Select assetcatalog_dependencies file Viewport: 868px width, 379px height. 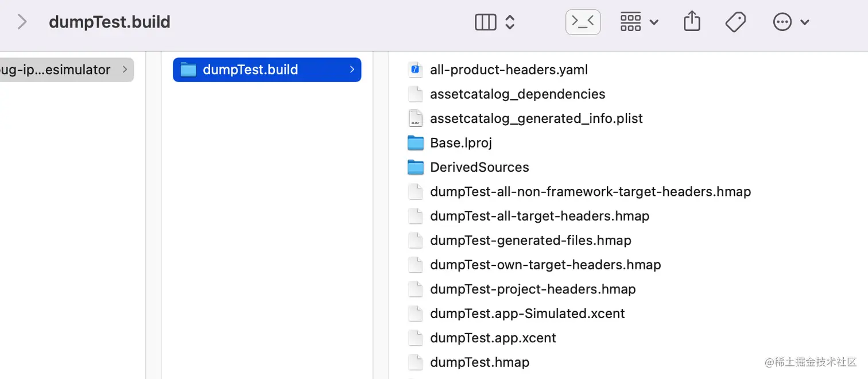coord(517,94)
